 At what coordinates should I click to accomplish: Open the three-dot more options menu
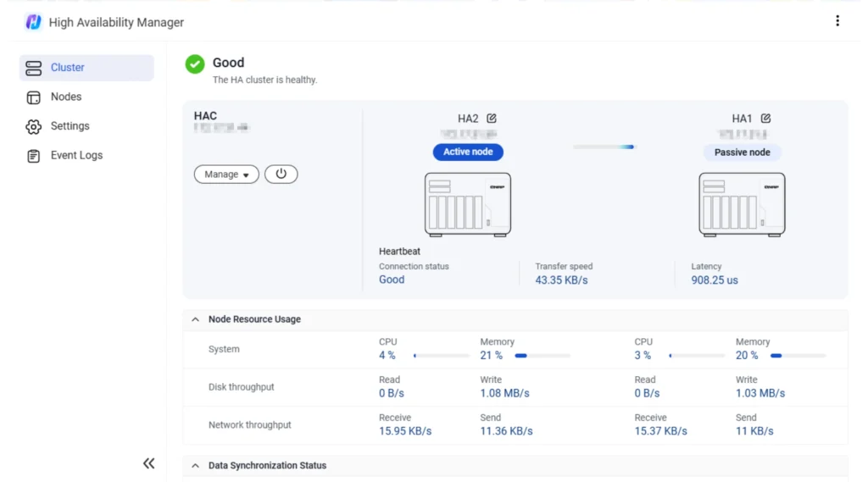pyautogui.click(x=837, y=21)
